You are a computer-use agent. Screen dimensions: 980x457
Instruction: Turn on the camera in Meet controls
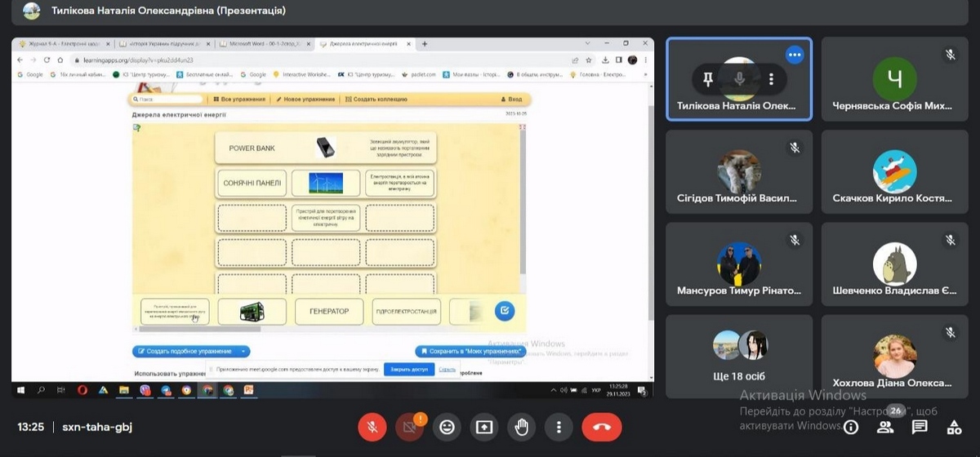(x=409, y=427)
